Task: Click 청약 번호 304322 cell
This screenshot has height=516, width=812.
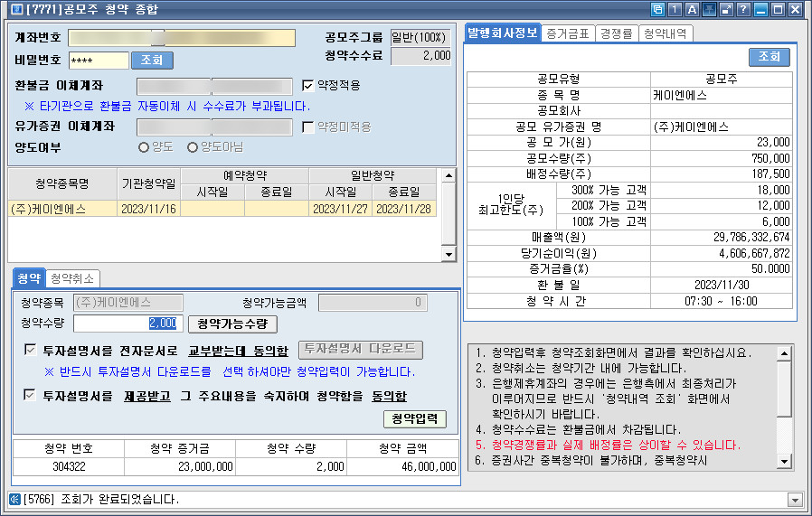Action: coord(69,466)
